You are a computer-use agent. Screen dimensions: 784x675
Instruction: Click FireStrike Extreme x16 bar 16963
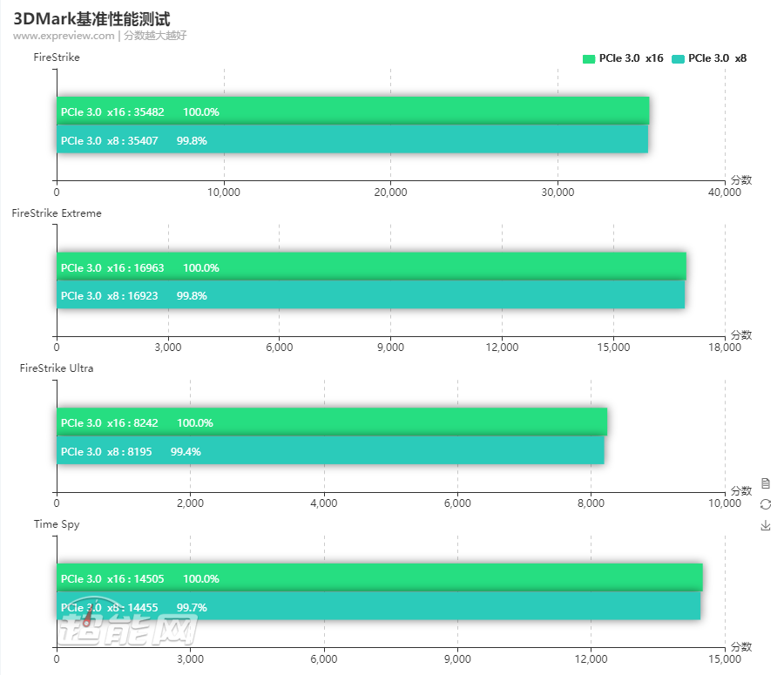coord(371,267)
